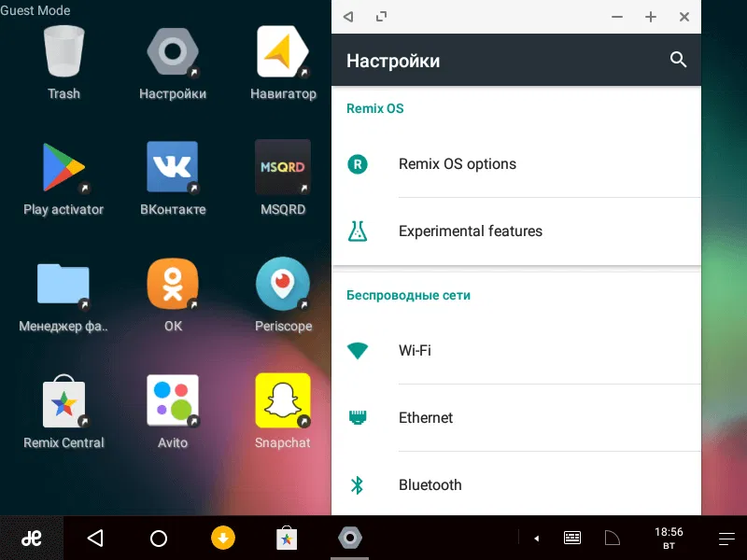The width and height of the screenshot is (747, 560).
Task: Tap the taskbar home circle button
Action: click(159, 539)
